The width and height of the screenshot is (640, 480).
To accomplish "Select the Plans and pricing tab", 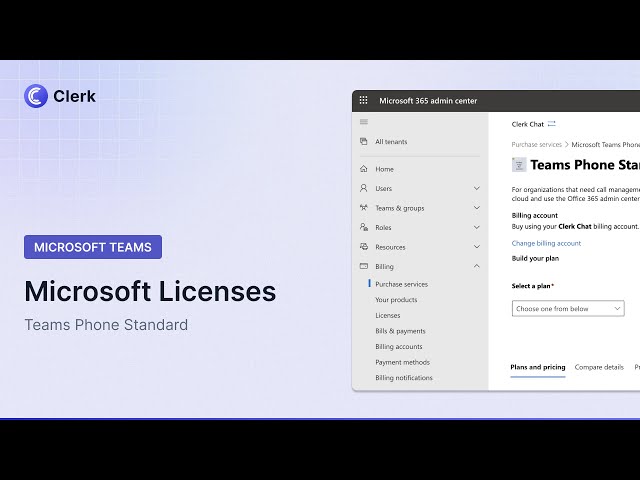I will point(538,367).
